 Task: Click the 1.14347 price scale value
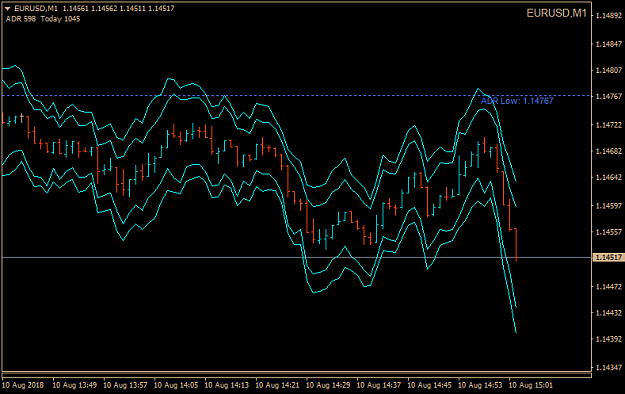click(609, 367)
